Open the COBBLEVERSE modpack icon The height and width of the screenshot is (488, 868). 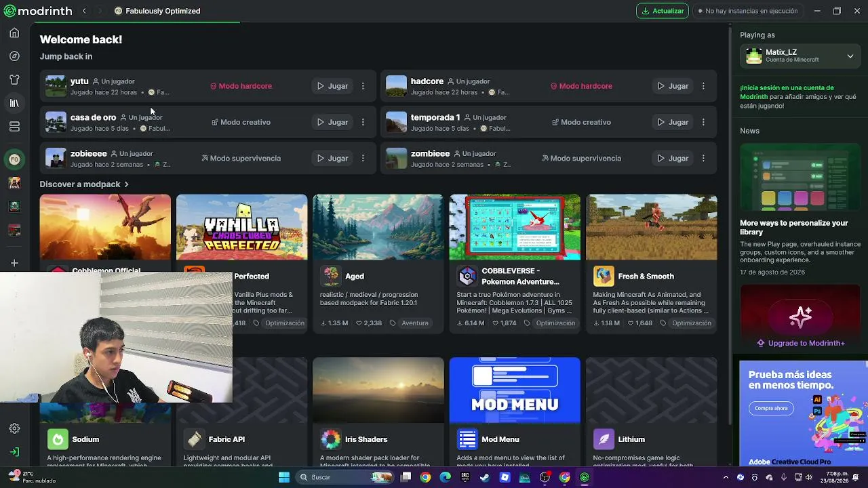[x=467, y=276]
